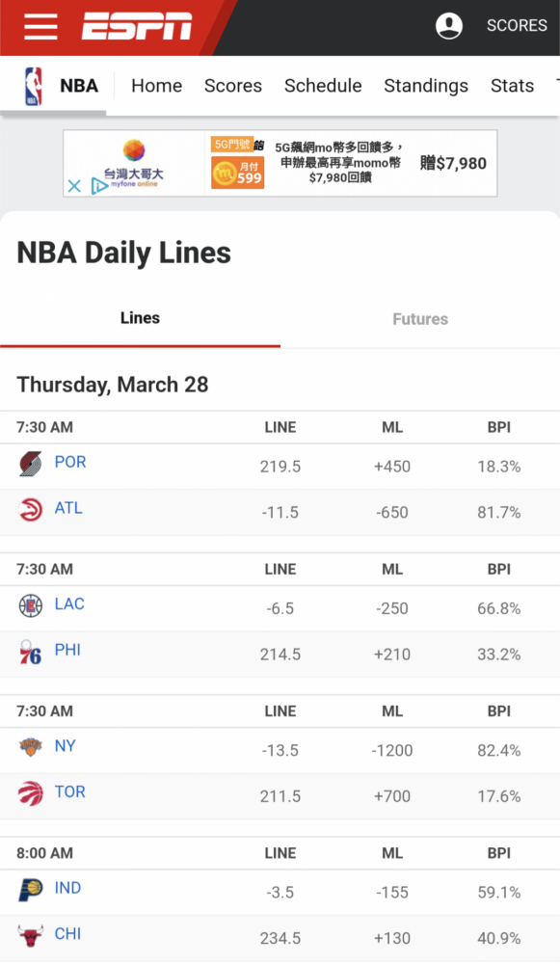Tap the Knicks team logo
The height and width of the screenshot is (964, 560).
[30, 747]
